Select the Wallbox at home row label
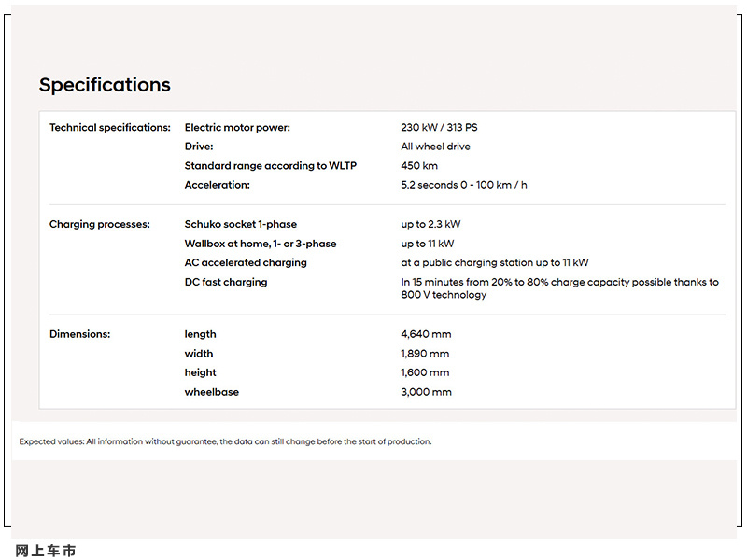The width and height of the screenshot is (747, 560). tap(261, 244)
